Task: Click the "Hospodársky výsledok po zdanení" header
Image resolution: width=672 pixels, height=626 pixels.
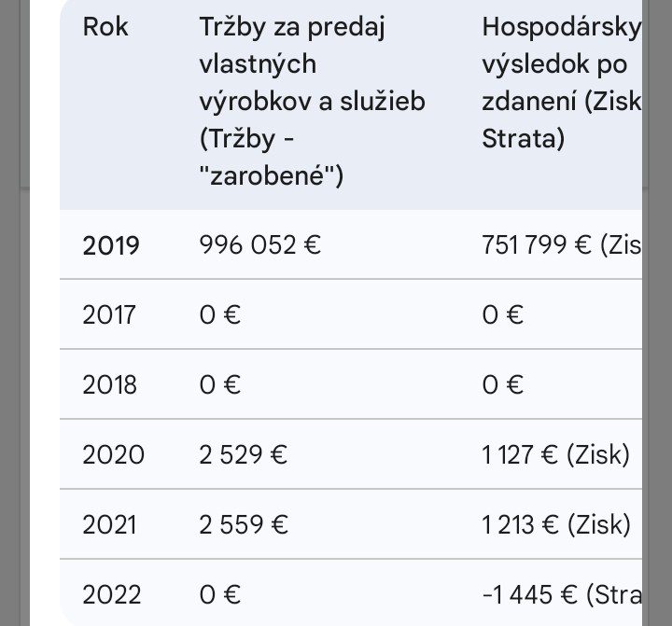Action: pyautogui.click(x=561, y=83)
